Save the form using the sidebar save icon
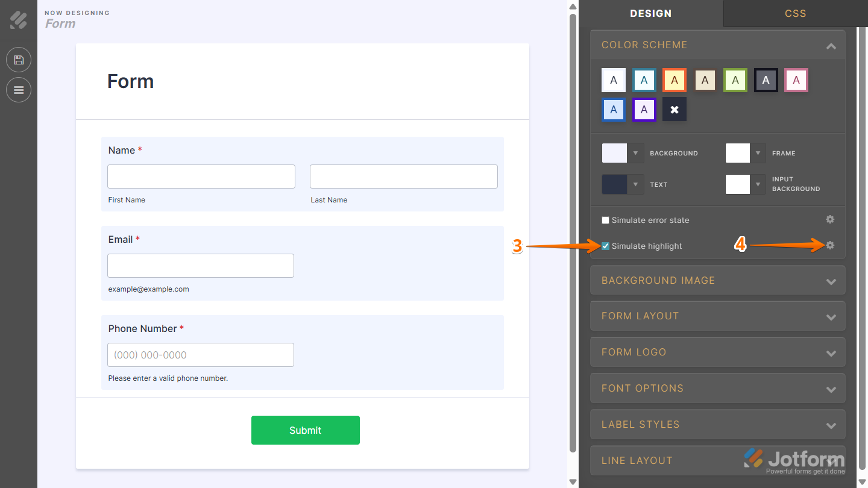 tap(18, 60)
